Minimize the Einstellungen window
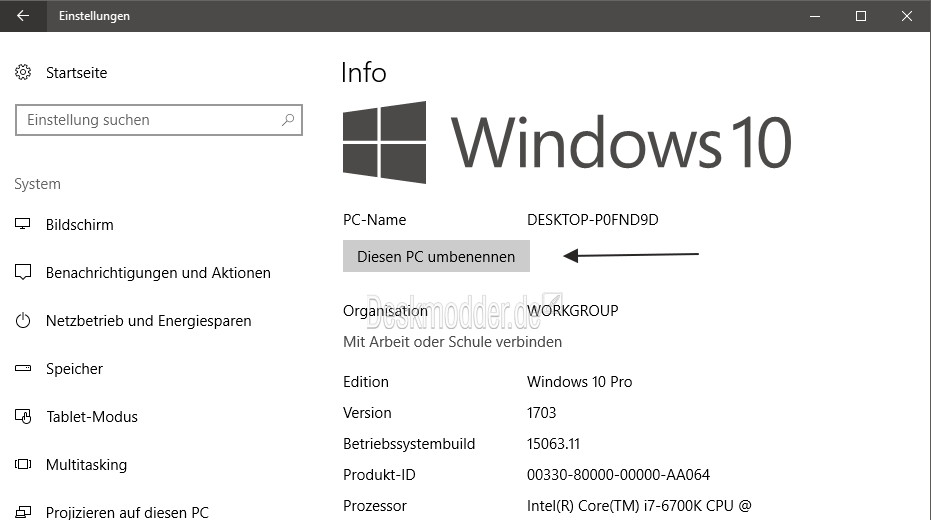The image size is (931, 520). click(x=815, y=16)
